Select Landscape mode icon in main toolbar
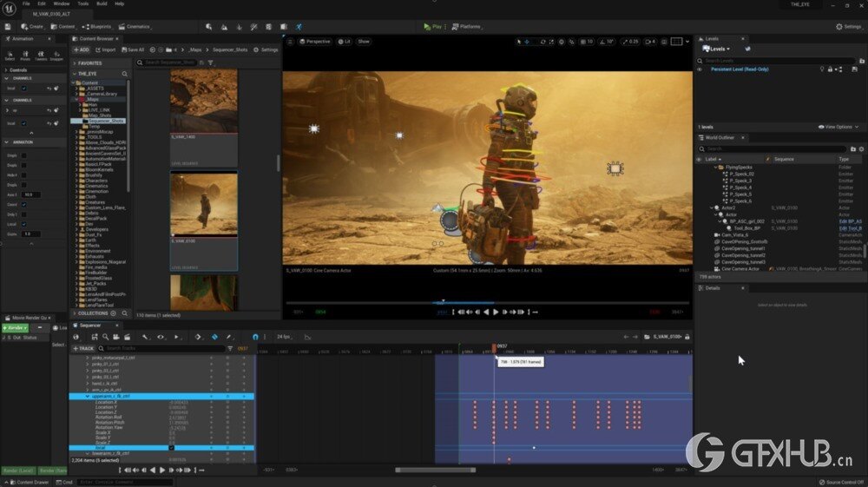The height and width of the screenshot is (487, 868). tap(224, 27)
